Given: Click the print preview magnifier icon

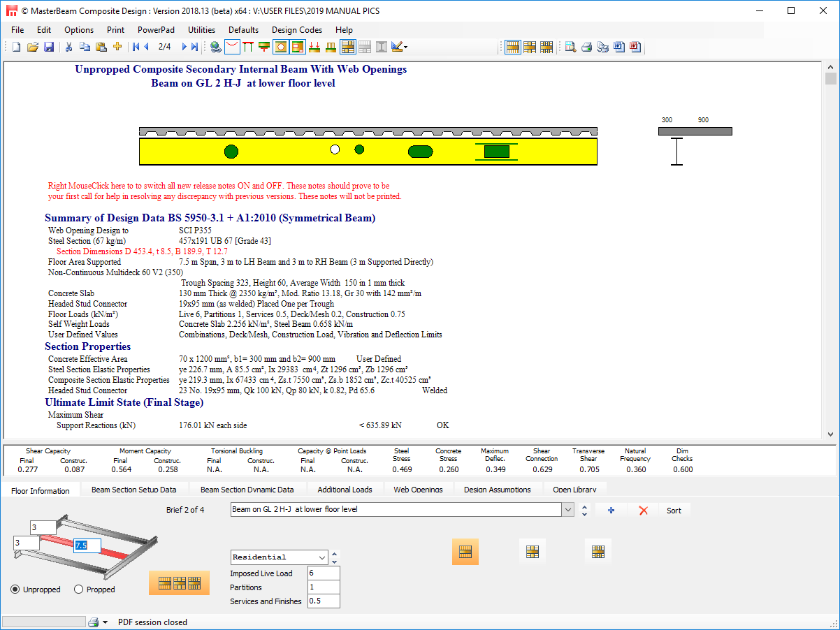Looking at the screenshot, I should 570,47.
